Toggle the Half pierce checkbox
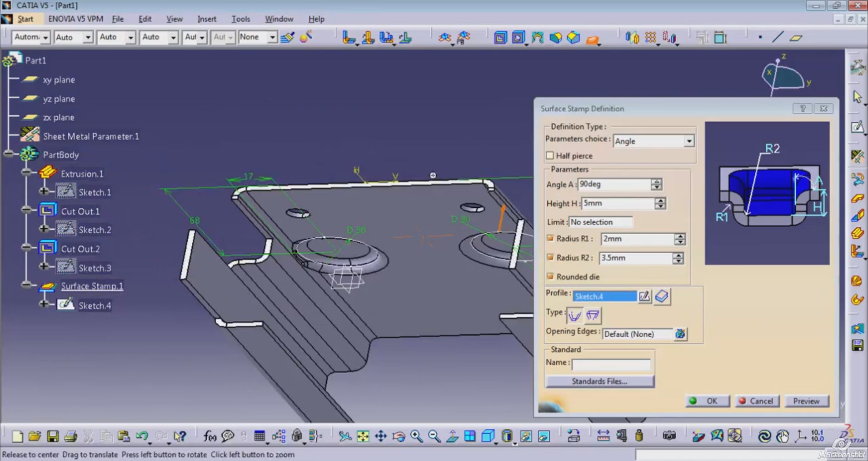The height and width of the screenshot is (461, 868). [x=550, y=155]
